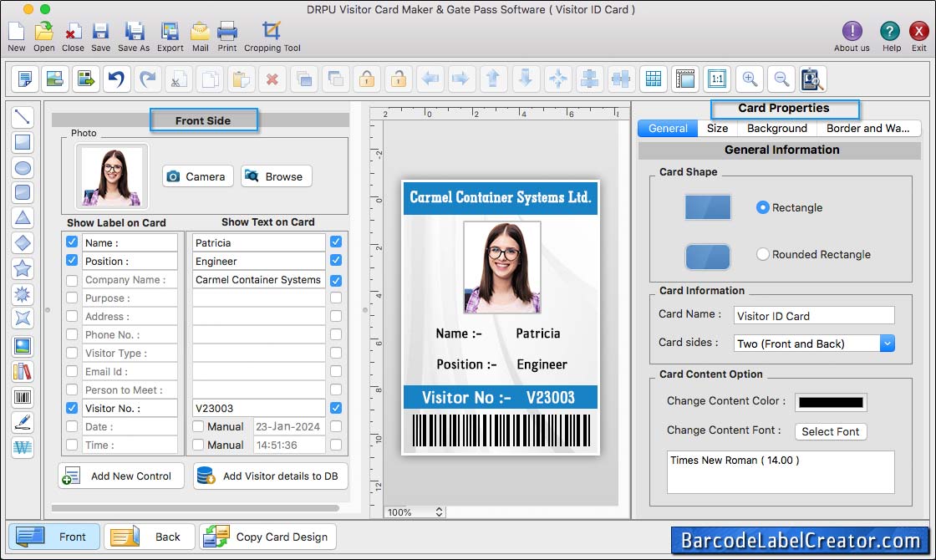936x560 pixels.
Task: Click the Zoom Out magnifier icon
Action: [x=781, y=79]
